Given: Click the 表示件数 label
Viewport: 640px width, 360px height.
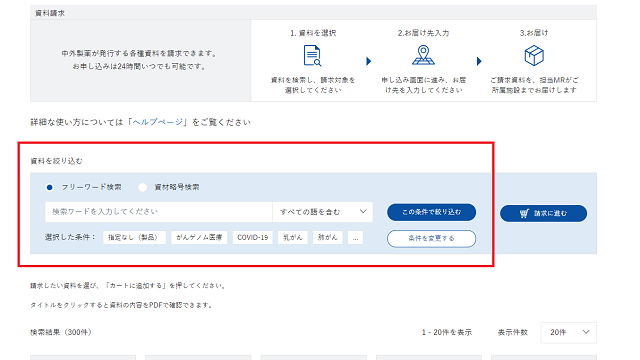Looking at the screenshot, I should (x=513, y=332).
